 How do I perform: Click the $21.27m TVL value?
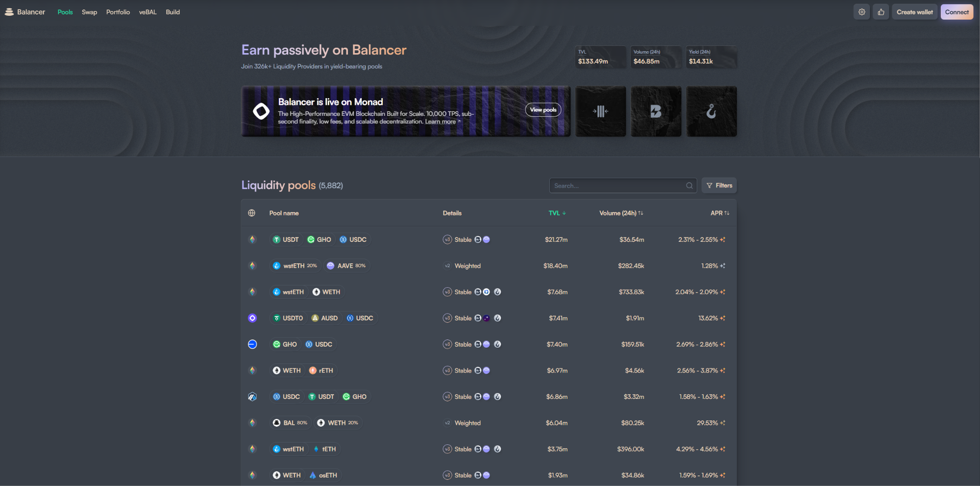point(556,240)
